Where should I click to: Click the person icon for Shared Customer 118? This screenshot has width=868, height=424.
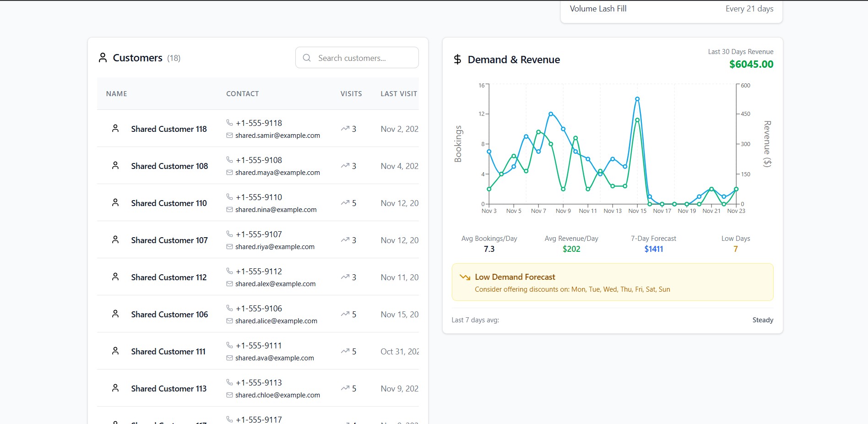click(x=115, y=129)
